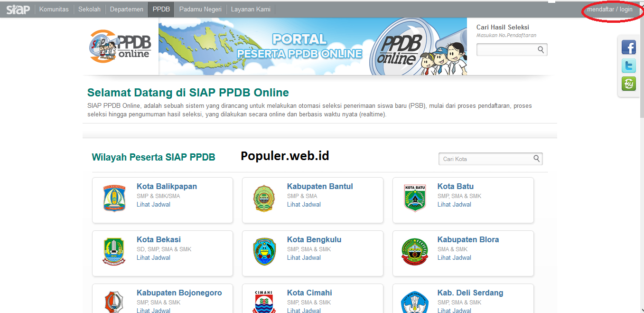
Task: Select the PPDB menu tab
Action: tap(161, 9)
